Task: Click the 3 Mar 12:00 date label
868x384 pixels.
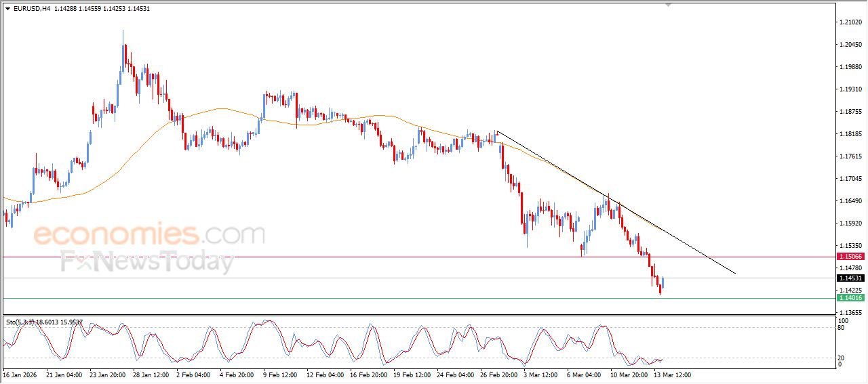Action: [x=540, y=374]
